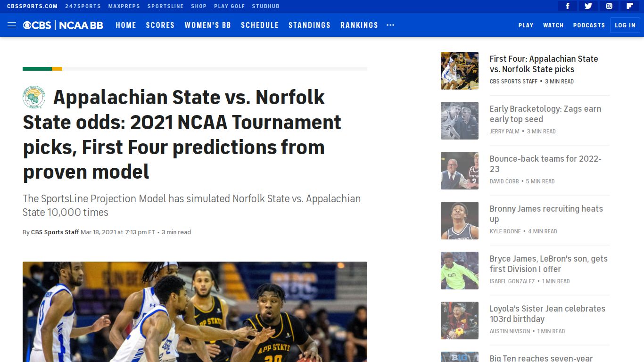Read Early Bracketology: Zags earn early top seed
Screen dimensions: 644x362
[545, 114]
